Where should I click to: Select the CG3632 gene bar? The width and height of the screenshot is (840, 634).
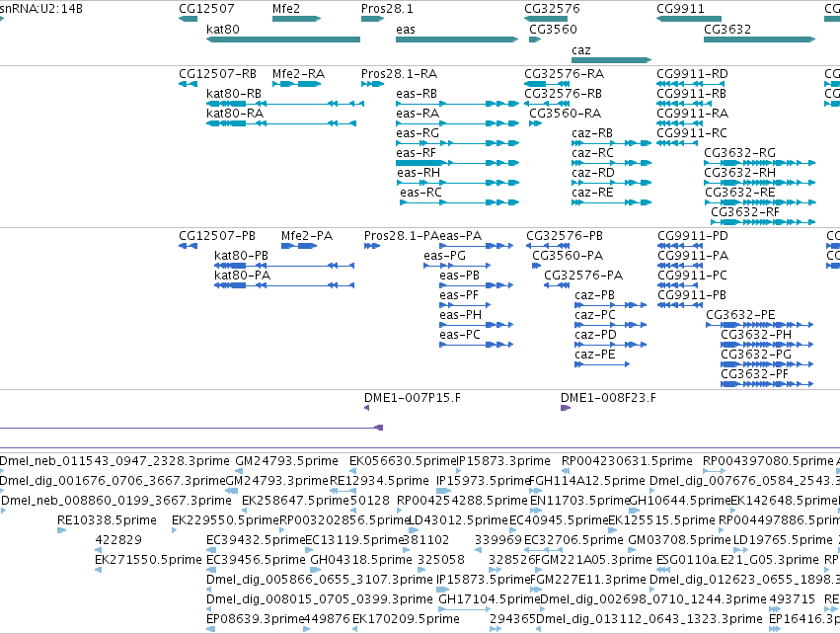tap(760, 40)
